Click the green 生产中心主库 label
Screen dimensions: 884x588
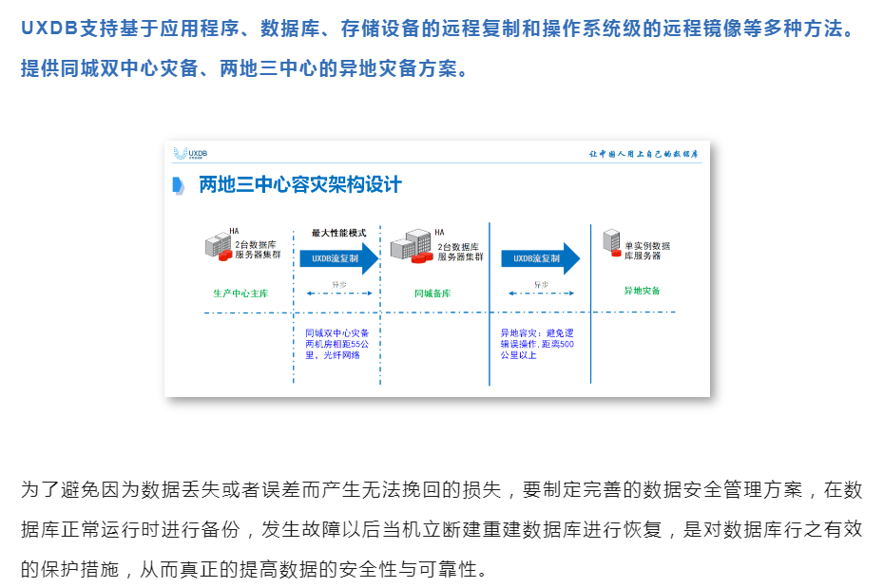click(240, 294)
